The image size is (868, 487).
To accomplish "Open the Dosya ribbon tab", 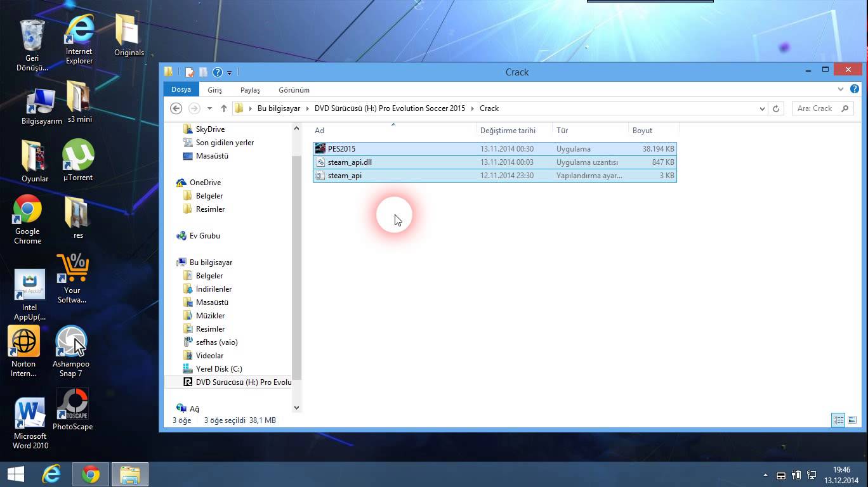I will pyautogui.click(x=181, y=89).
